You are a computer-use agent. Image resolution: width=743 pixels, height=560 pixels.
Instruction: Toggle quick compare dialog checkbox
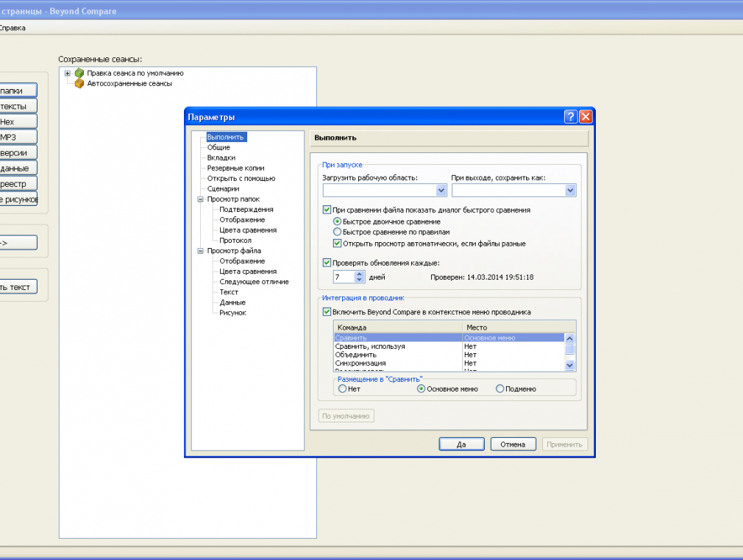pyautogui.click(x=327, y=210)
